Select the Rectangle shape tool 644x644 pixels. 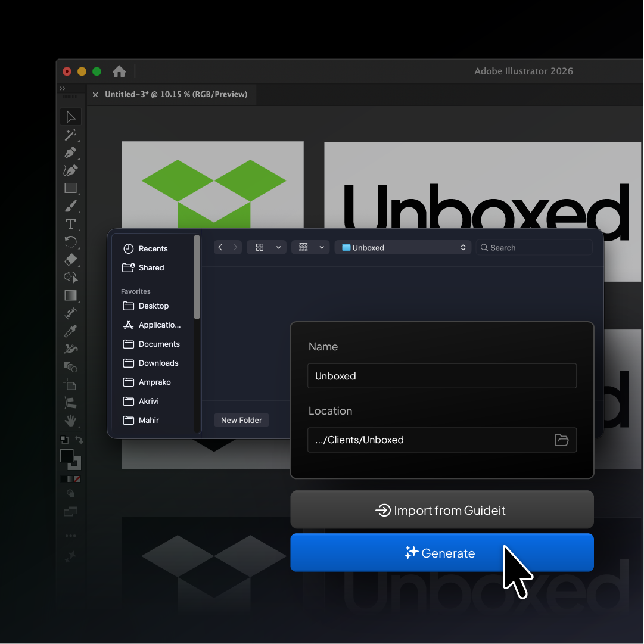pyautogui.click(x=71, y=188)
